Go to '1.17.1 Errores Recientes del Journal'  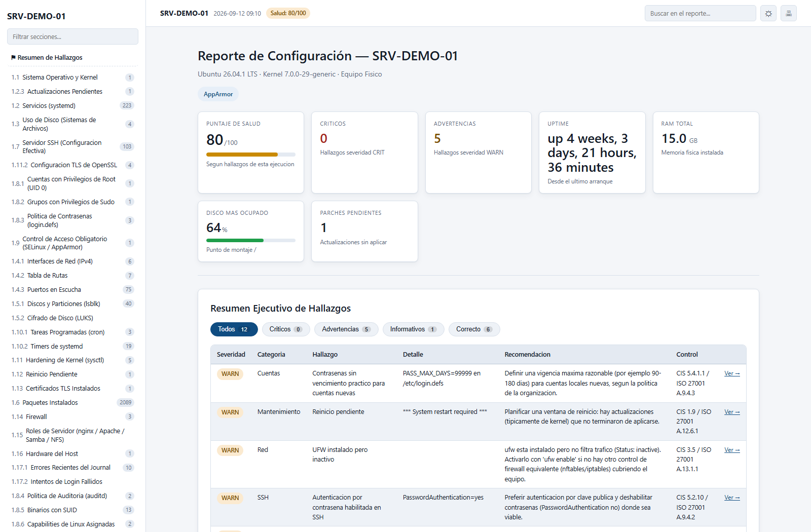click(72, 468)
